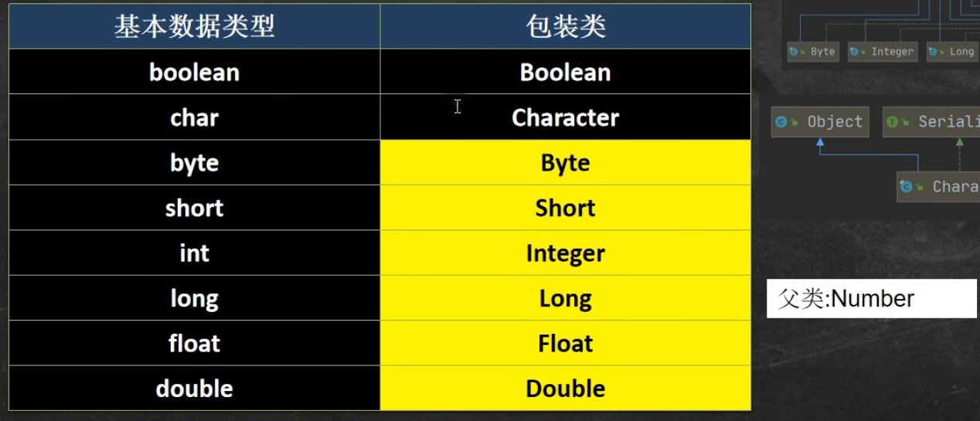980x421 pixels.
Task: Click the class icon on Object node
Action: [x=782, y=122]
